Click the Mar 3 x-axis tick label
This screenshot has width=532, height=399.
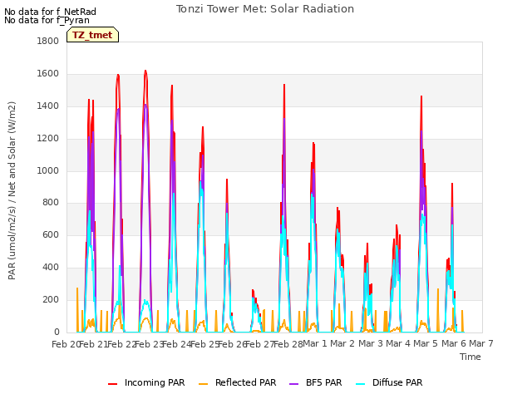tap(371, 343)
